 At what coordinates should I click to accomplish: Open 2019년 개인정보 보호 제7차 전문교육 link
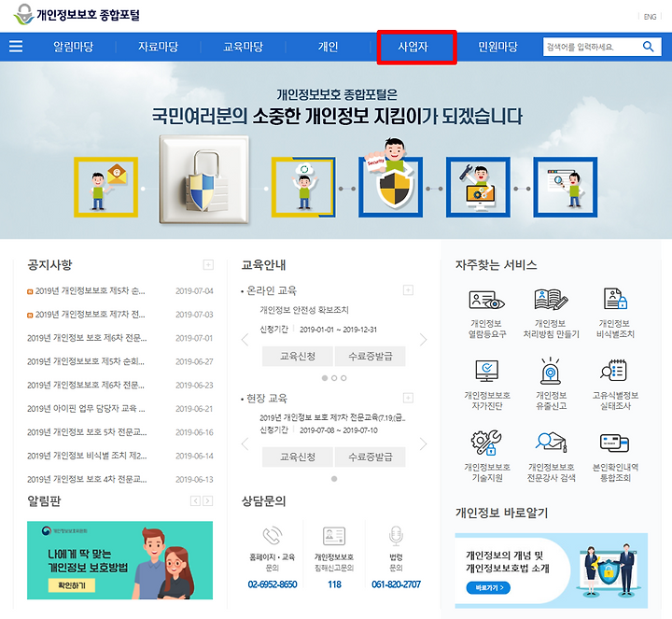tap(332, 417)
